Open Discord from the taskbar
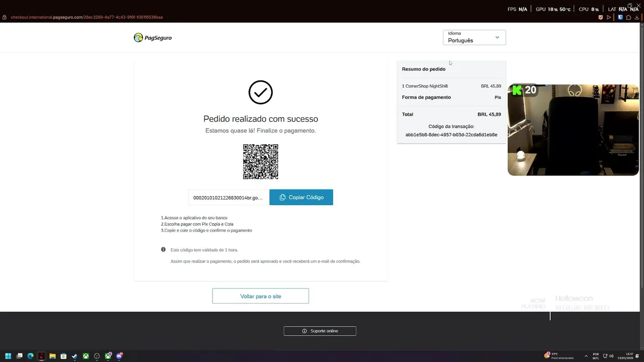 [x=119, y=356]
